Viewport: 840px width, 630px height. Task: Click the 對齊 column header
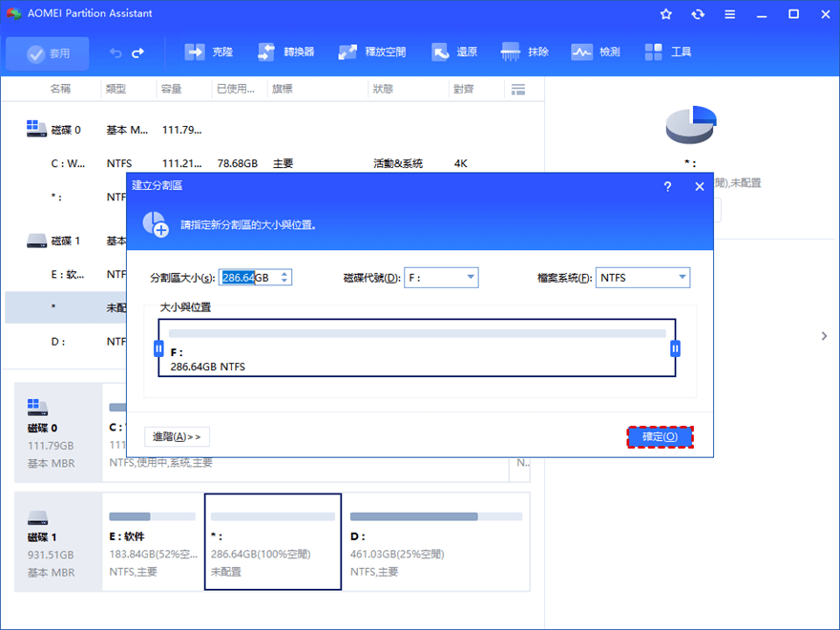click(x=463, y=89)
